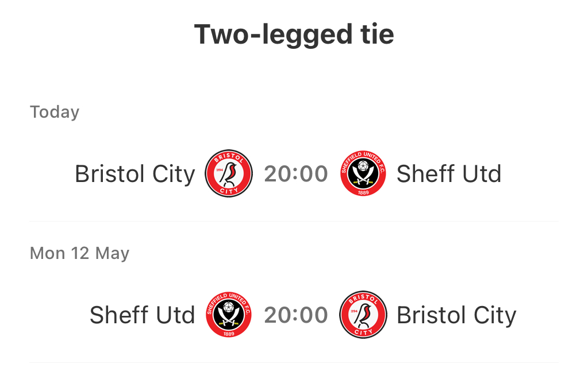588x387 pixels.
Task: Open today's Bristol City vs Sheff Utd match row
Action: click(x=294, y=174)
